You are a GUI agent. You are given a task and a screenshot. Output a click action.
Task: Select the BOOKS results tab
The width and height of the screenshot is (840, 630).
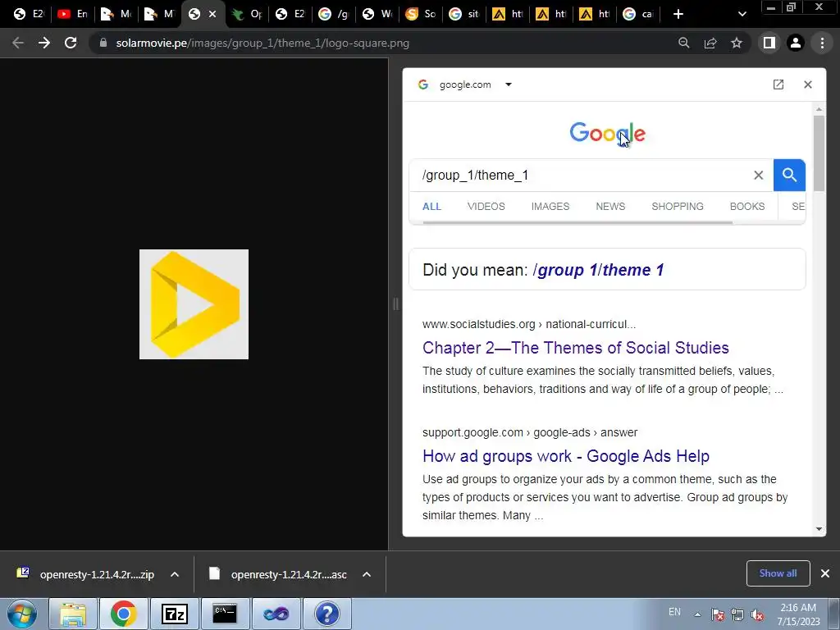click(x=747, y=206)
